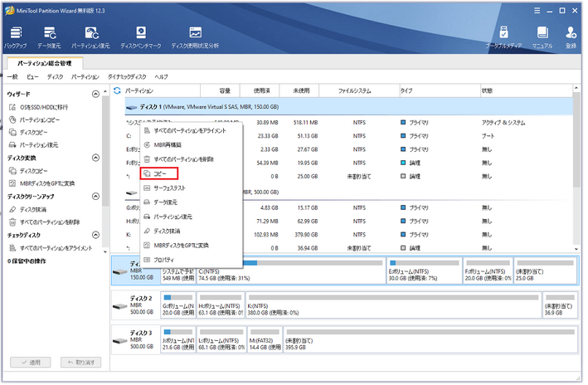Select the F:ボリューム 20.0 GB block on disk 1
Screen dimensions: 588x385
click(x=488, y=271)
